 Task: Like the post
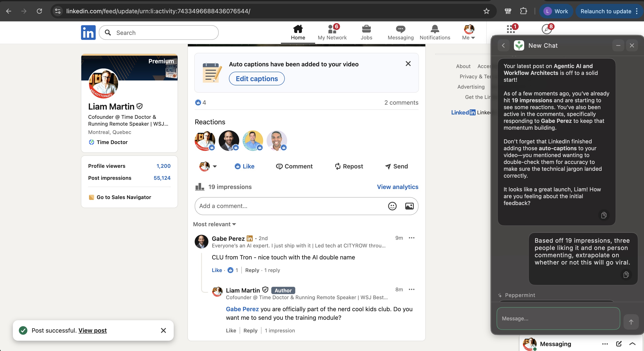tap(244, 166)
